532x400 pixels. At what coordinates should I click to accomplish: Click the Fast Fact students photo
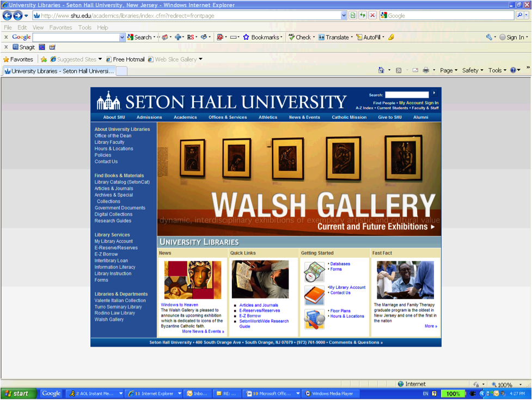tap(406, 280)
